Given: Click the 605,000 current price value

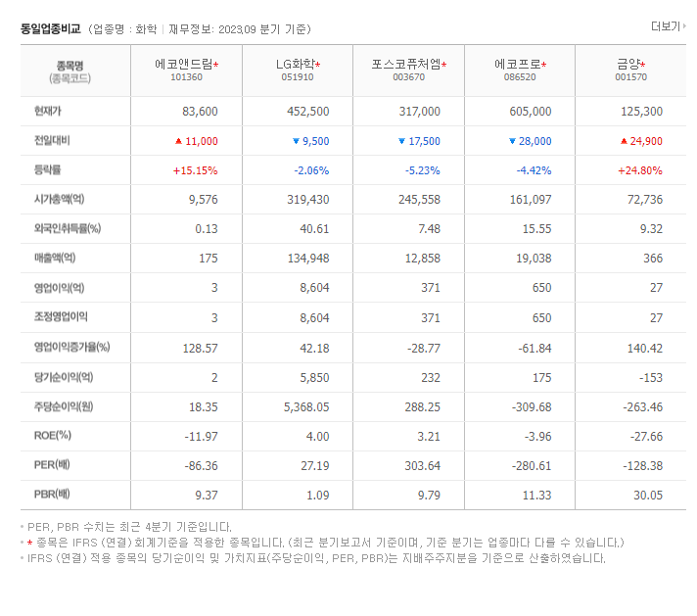Looking at the screenshot, I should coord(531,112).
